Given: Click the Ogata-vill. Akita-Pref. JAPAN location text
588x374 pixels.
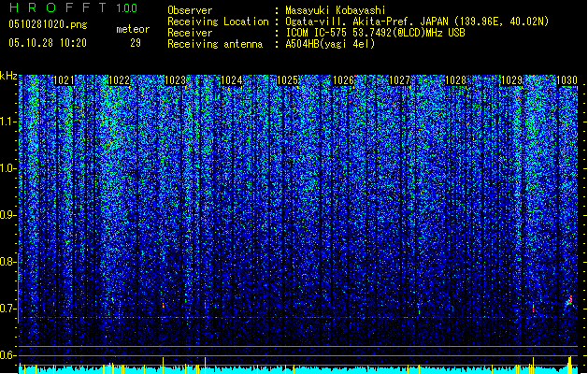Looking at the screenshot, I should click(417, 22).
